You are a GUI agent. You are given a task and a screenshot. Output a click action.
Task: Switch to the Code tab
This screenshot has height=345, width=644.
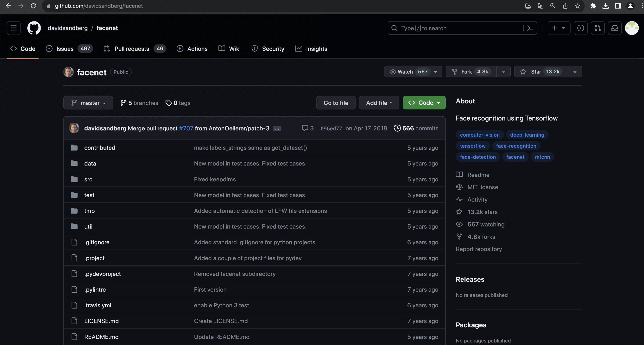pos(23,49)
